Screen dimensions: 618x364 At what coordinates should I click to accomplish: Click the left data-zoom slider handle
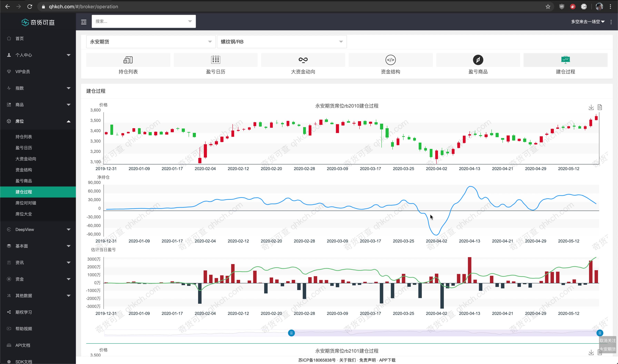tap(291, 333)
